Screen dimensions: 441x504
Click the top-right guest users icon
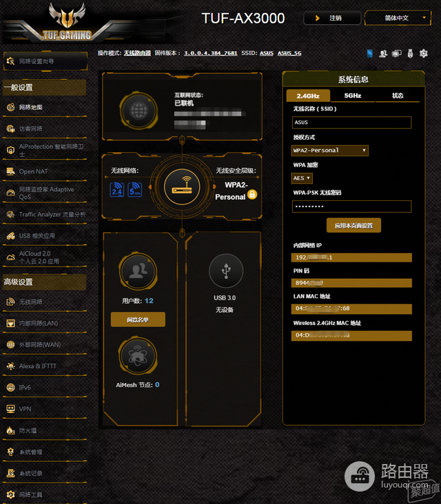[x=383, y=53]
